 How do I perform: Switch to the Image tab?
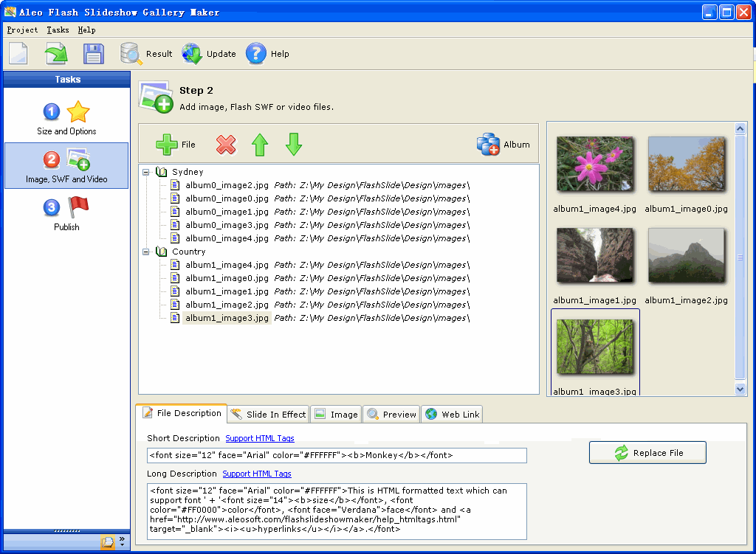[x=336, y=415]
